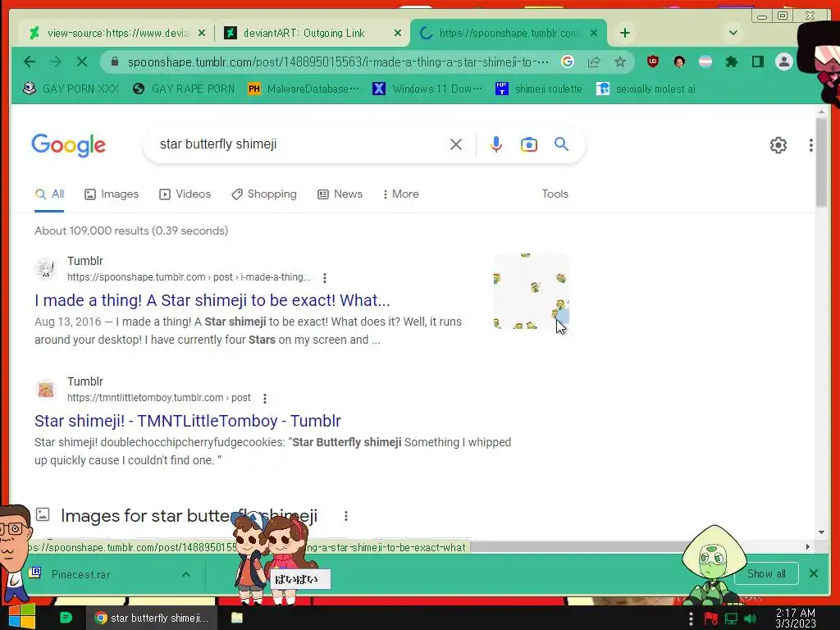The image size is (840, 630).
Task: Open the round avatar extension icon
Action: [679, 62]
